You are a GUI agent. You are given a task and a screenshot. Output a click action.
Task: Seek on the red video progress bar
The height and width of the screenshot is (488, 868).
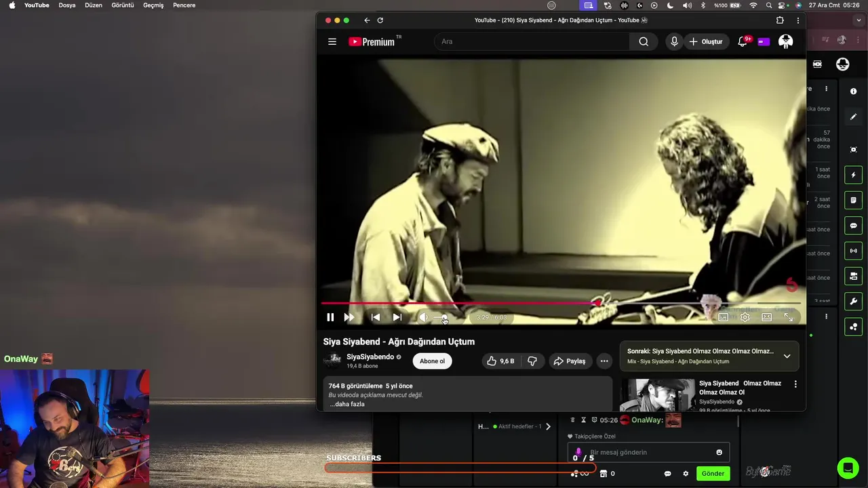[561, 303]
